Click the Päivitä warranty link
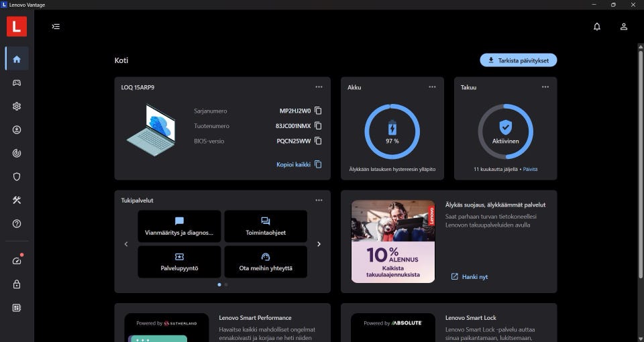Image resolution: width=644 pixels, height=342 pixels. [530, 169]
